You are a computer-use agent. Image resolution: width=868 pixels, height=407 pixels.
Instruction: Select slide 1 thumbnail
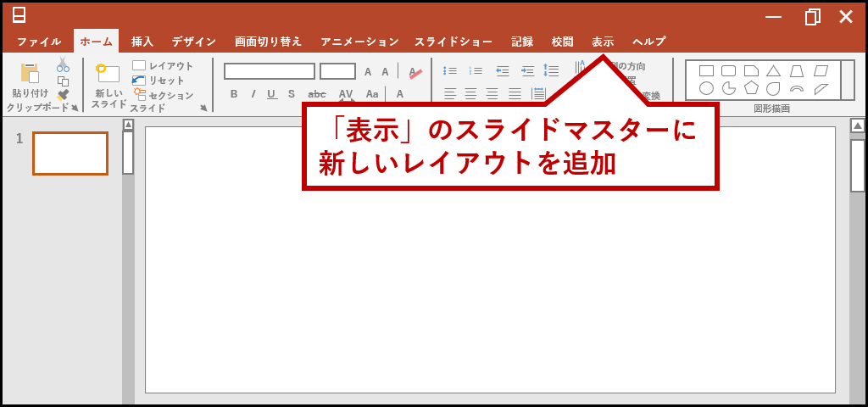(x=70, y=153)
